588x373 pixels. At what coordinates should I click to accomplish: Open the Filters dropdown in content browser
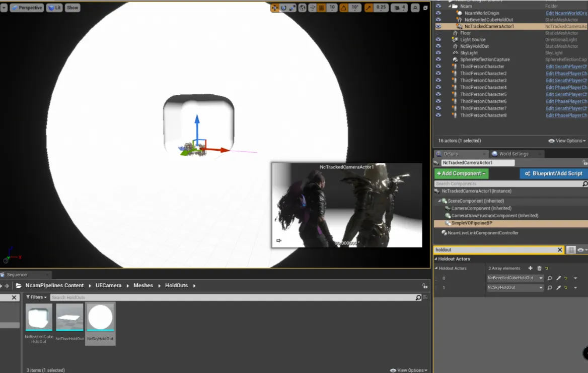[36, 297]
